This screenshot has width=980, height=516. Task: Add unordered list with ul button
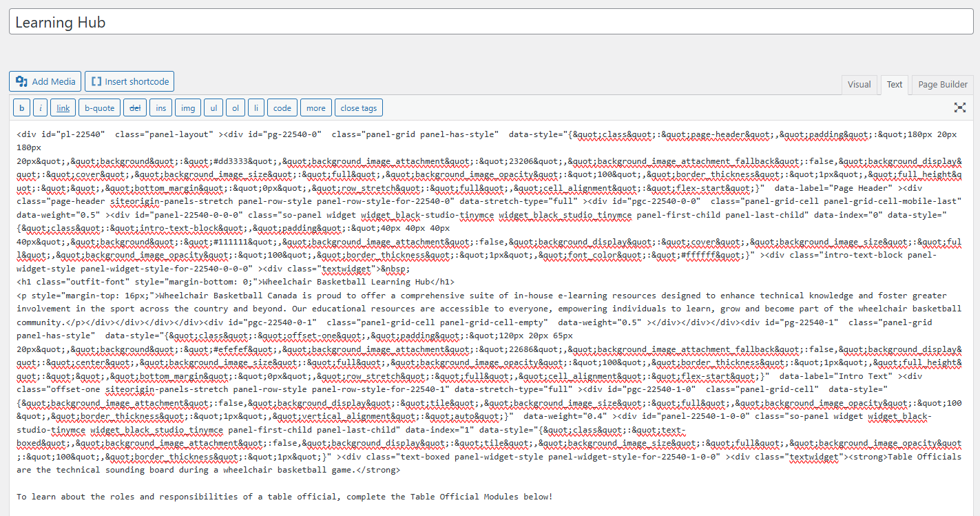tap(213, 108)
